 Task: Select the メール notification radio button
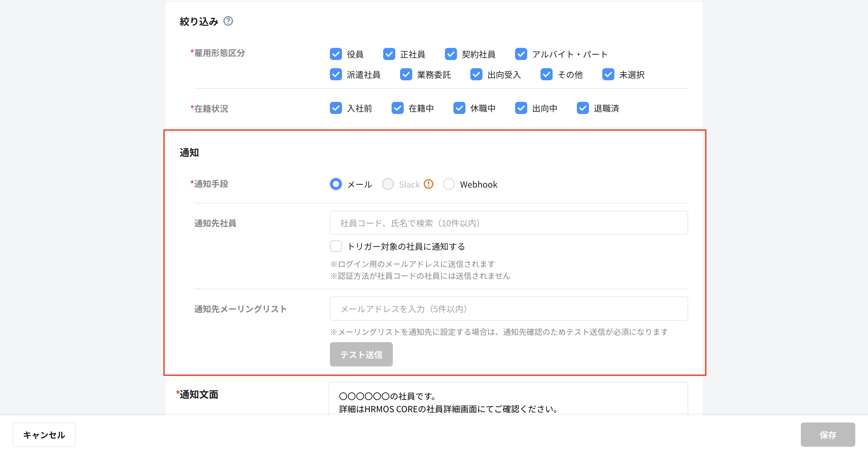click(x=336, y=184)
